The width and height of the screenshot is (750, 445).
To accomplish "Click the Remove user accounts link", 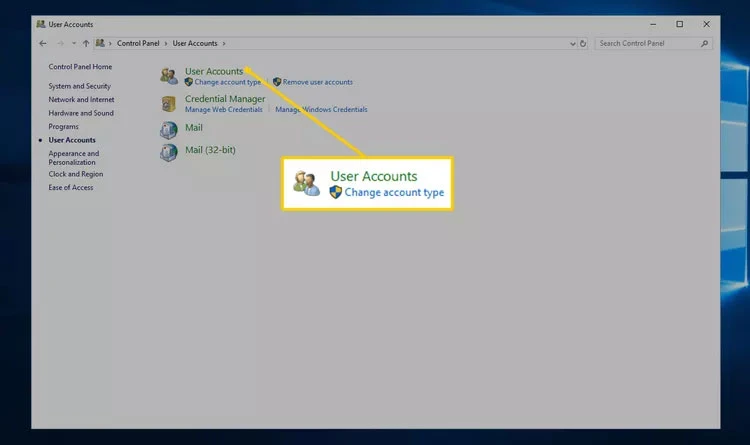I will click(x=317, y=82).
